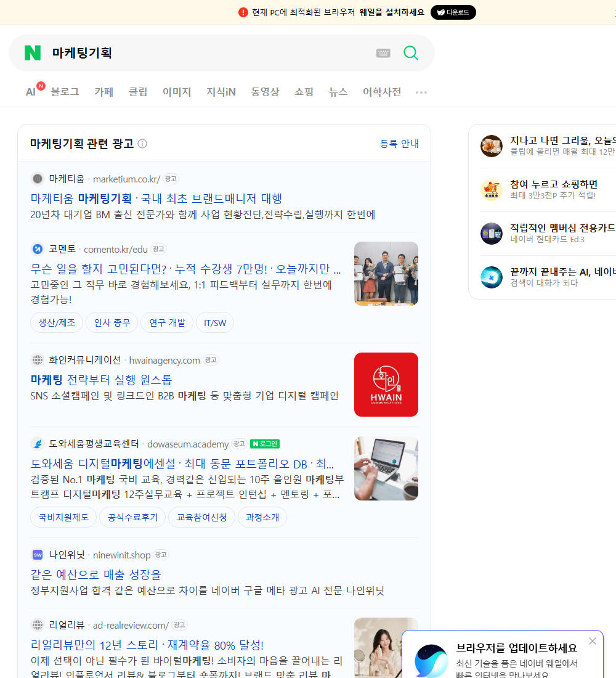Click the info icon next to 마케팅기획 관련 광고
Image resolution: width=616 pixels, height=678 pixels.
pos(142,144)
